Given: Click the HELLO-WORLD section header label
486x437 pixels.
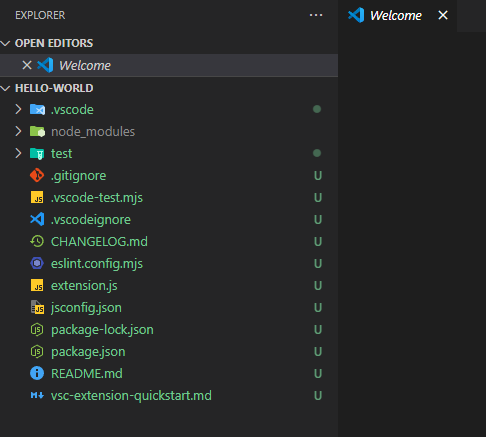Looking at the screenshot, I should [54, 88].
